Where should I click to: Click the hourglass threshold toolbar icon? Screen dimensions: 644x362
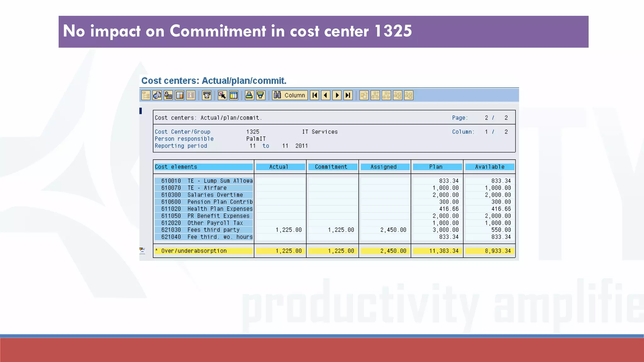click(x=207, y=95)
